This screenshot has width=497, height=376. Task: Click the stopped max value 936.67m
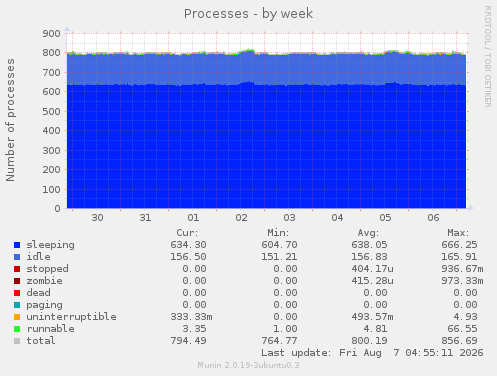point(462,269)
